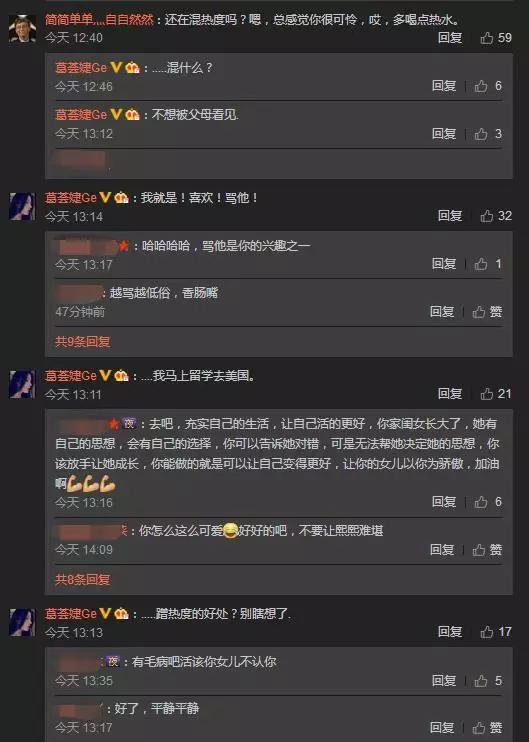Expand the 共9条回复 thread

pos(83,342)
